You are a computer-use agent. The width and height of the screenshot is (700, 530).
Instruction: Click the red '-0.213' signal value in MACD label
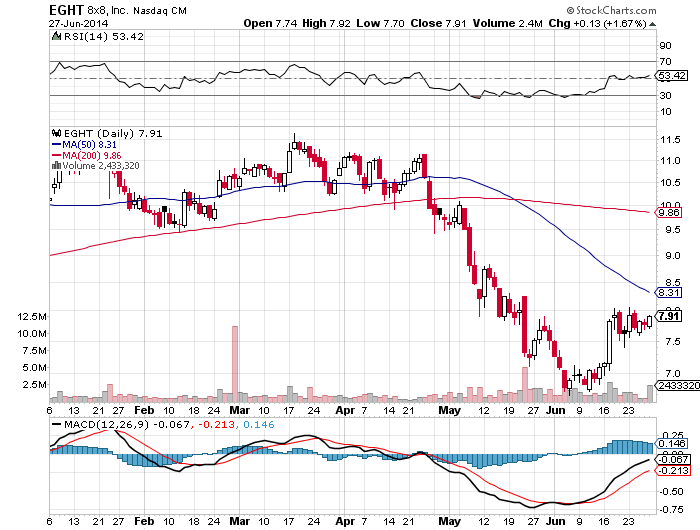pos(216,425)
